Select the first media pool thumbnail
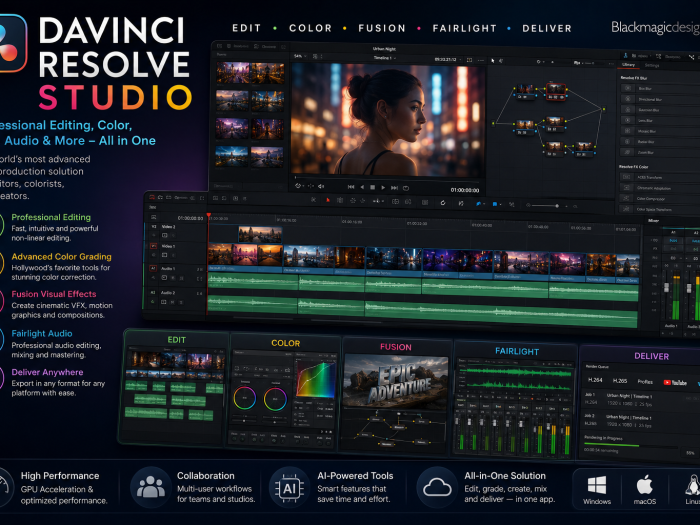Viewport: 700px width, 525px height. pos(233,73)
